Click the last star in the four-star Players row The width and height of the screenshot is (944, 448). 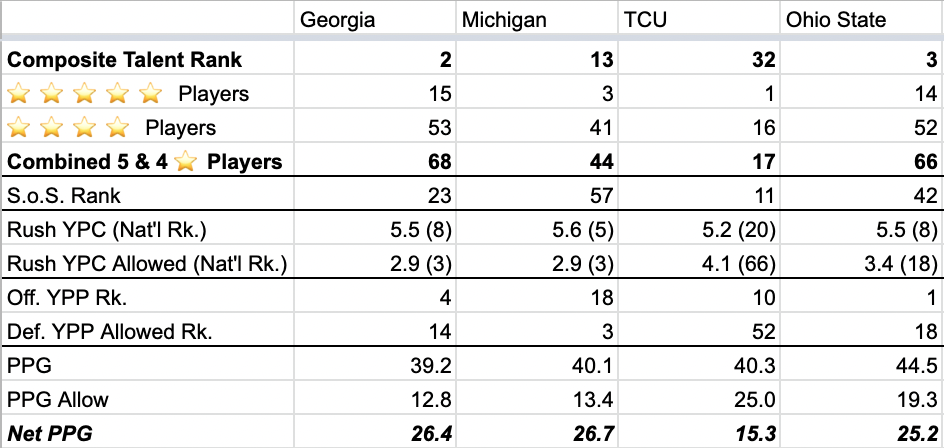point(118,127)
